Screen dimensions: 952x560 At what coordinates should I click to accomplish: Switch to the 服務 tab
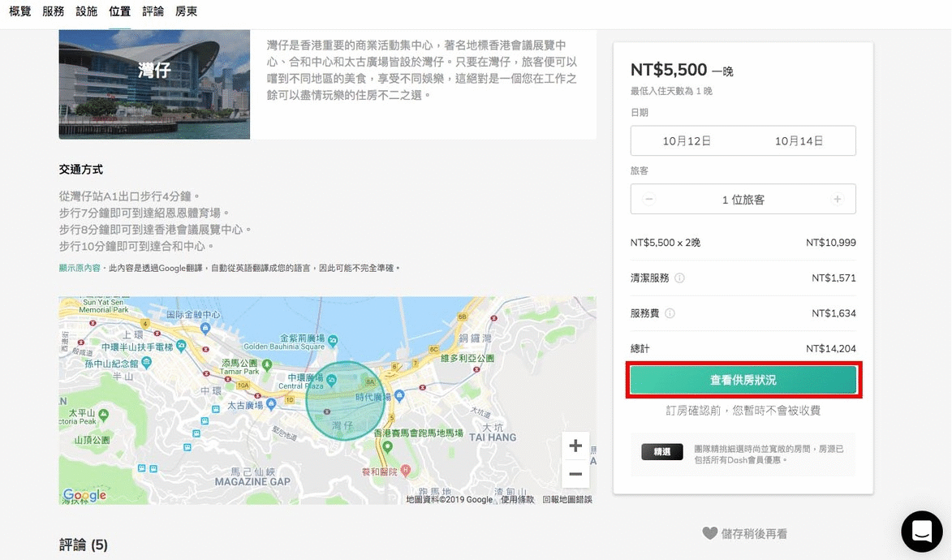pyautogui.click(x=54, y=11)
